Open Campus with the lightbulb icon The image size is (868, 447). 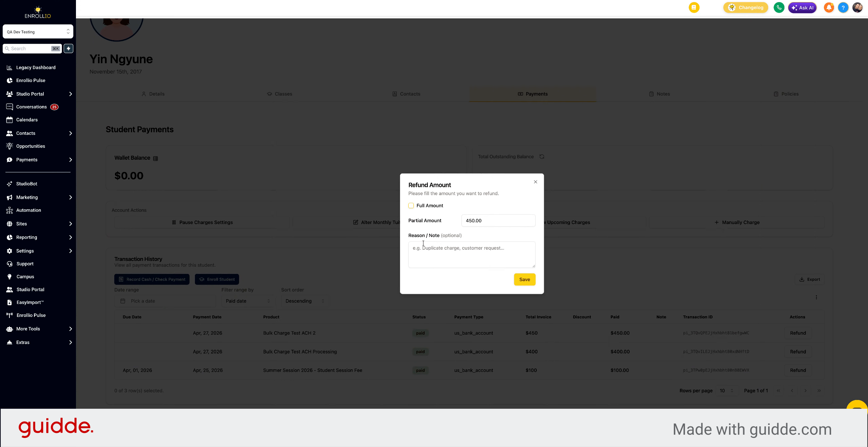click(25, 277)
